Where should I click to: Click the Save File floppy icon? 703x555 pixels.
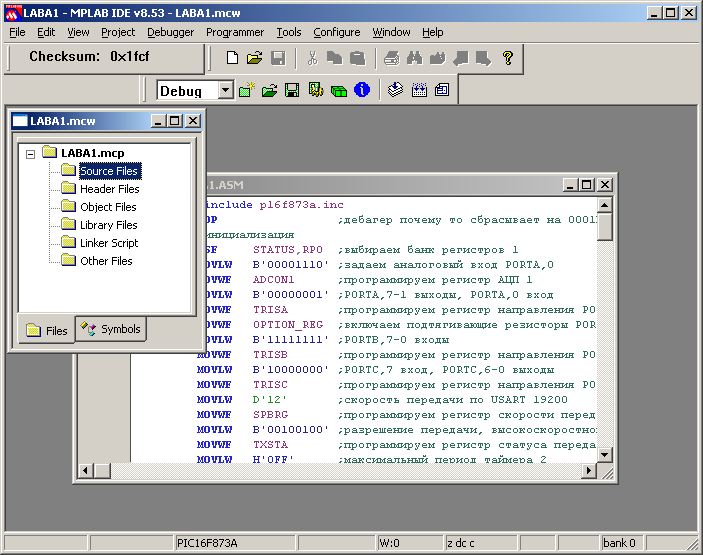pos(278,58)
